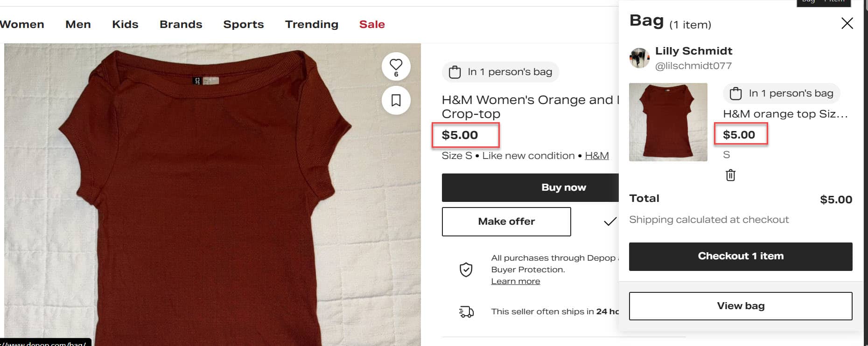This screenshot has width=868, height=346.
Task: Open the Sale section
Action: click(x=371, y=24)
